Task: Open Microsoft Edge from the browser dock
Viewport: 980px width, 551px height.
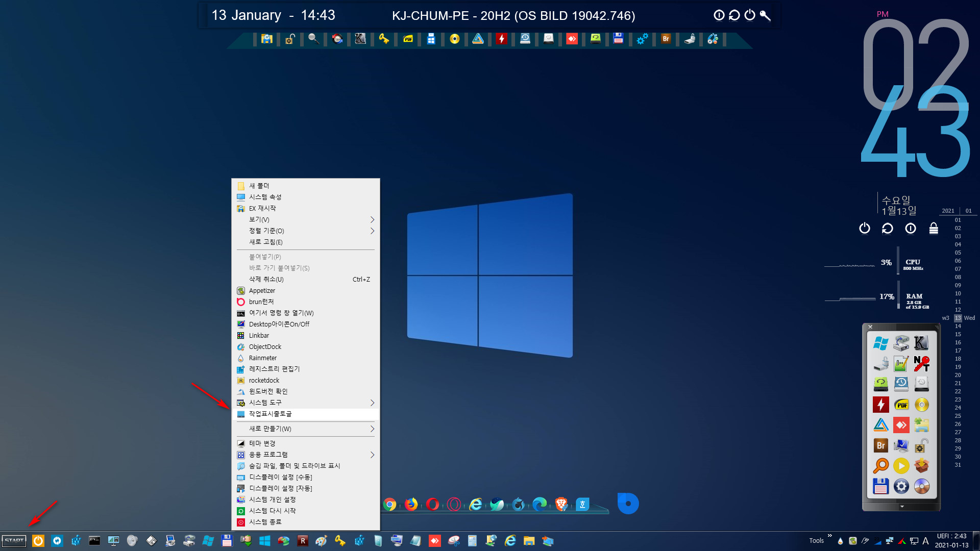Action: 540,505
